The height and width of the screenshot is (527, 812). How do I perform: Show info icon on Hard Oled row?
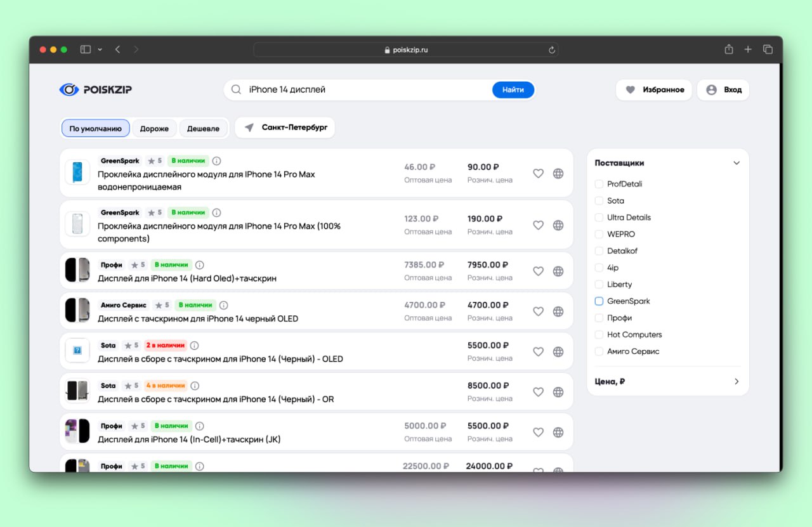click(x=199, y=264)
